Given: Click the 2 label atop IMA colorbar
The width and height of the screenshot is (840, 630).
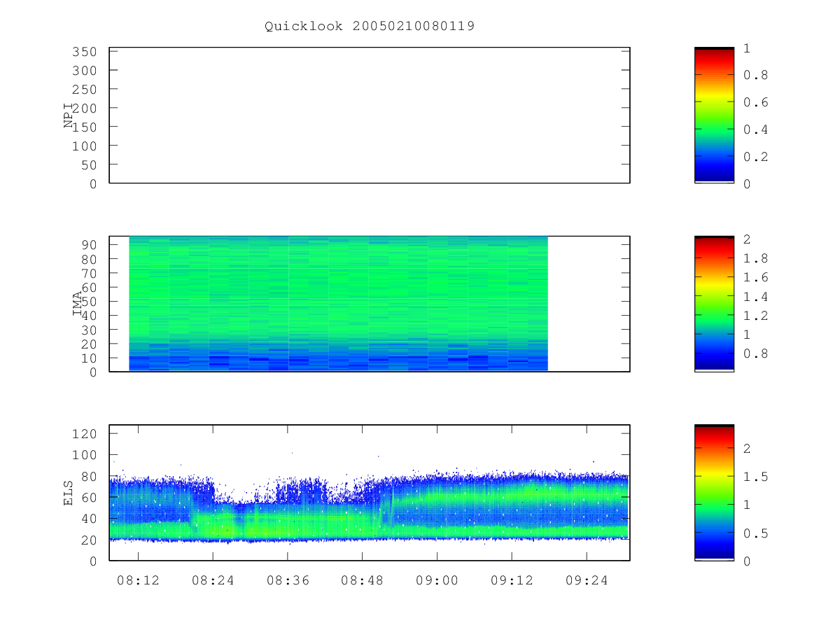Looking at the screenshot, I should [748, 239].
